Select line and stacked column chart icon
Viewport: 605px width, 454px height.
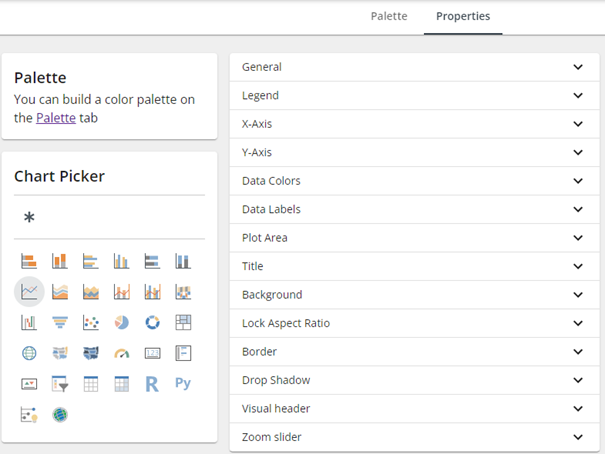tap(122, 292)
